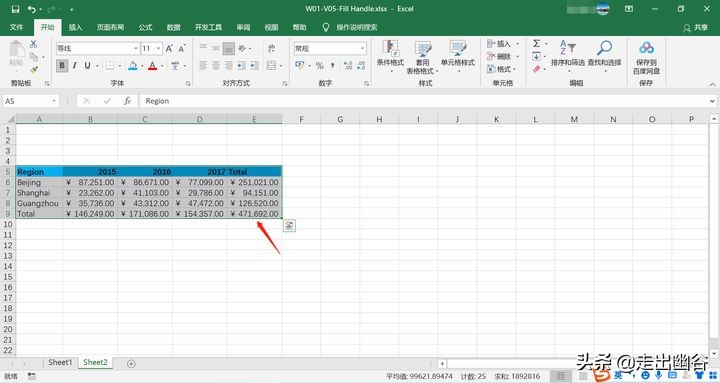The image size is (720, 383).
Task: Switch to the 插入 ribbon tab
Action: [x=75, y=28]
